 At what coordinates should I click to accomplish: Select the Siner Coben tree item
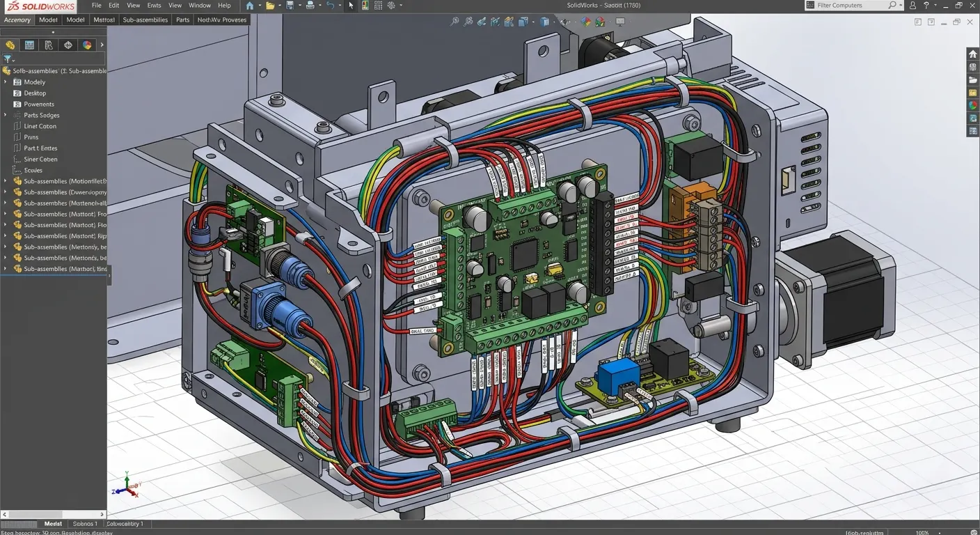(40, 160)
